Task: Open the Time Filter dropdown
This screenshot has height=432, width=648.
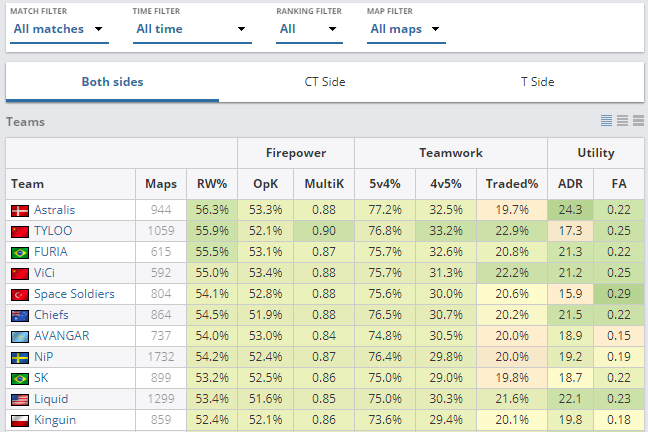Action: [192, 29]
